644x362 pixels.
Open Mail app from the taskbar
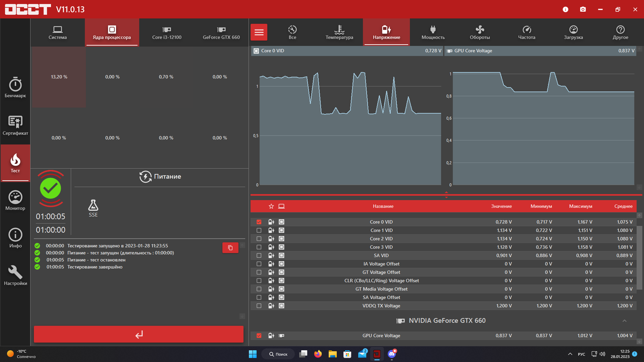point(362,354)
